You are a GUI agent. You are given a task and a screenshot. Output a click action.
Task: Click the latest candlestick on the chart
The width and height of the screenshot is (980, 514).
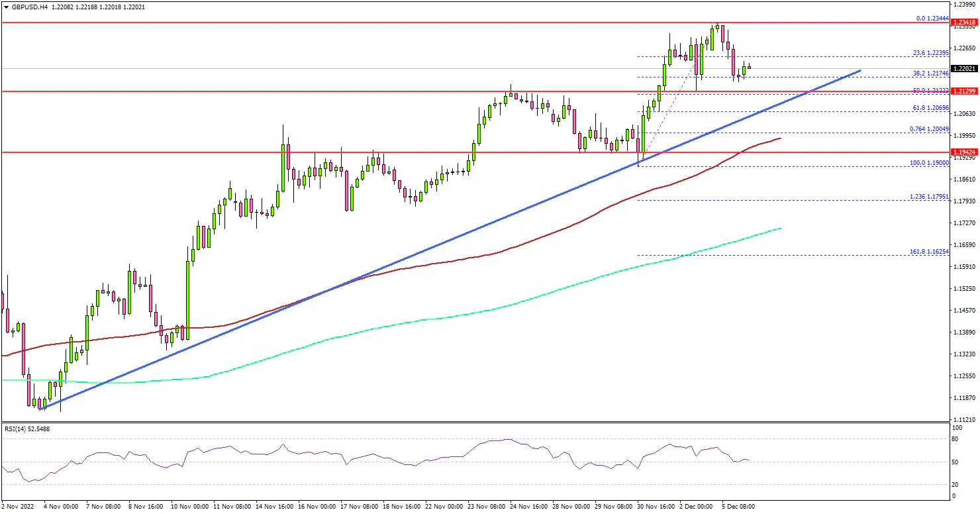click(749, 66)
